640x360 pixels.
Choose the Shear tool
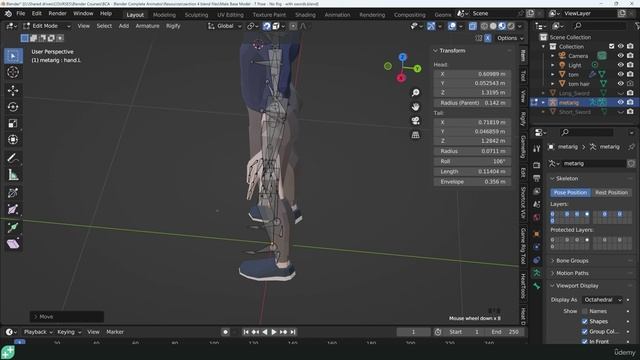[13, 244]
